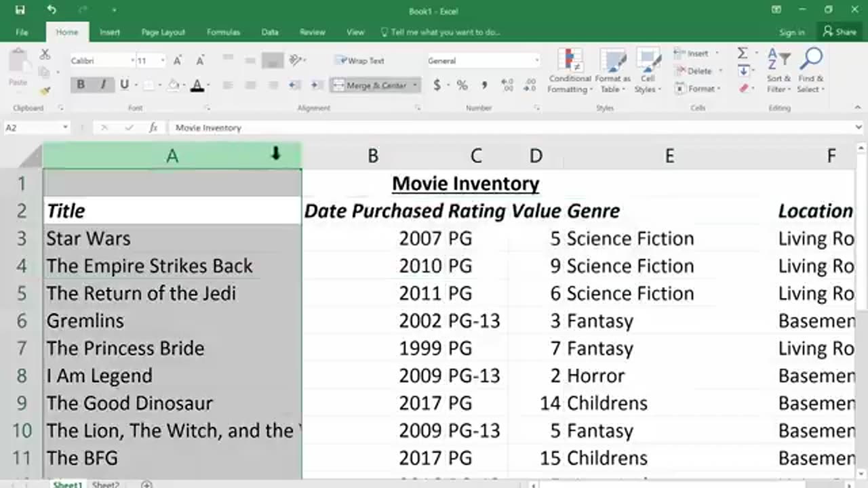Toggle Bold formatting off

pyautogui.click(x=81, y=85)
